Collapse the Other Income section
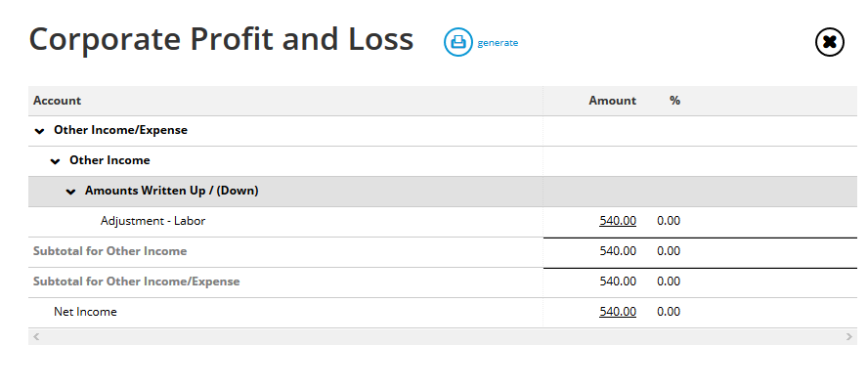 click(55, 161)
